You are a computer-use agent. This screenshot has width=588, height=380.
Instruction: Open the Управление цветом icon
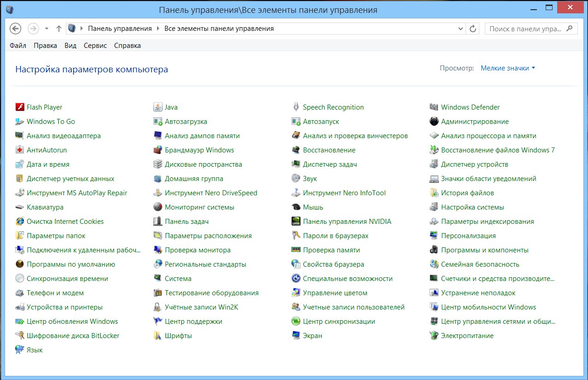point(296,293)
